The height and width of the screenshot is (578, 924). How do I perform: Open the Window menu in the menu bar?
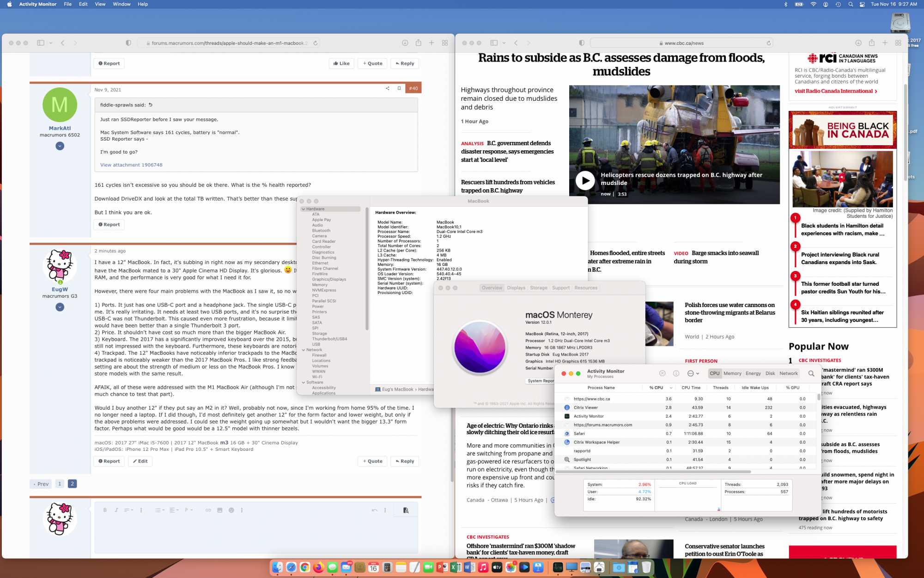coord(122,4)
